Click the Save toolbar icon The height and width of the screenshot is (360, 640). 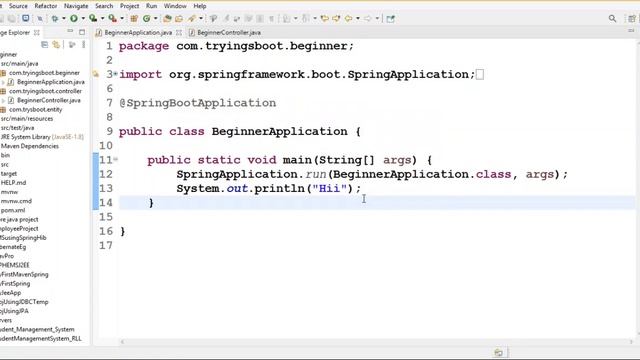pos(2,18)
